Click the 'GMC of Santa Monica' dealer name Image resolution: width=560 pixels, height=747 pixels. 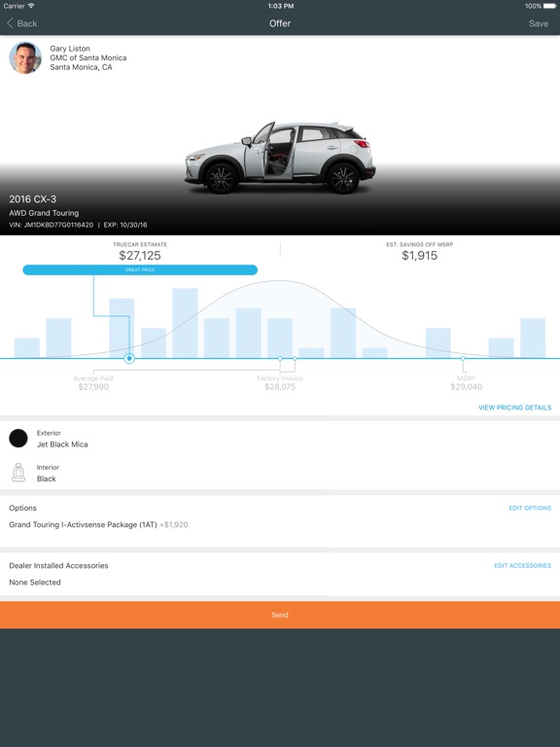pyautogui.click(x=88, y=57)
